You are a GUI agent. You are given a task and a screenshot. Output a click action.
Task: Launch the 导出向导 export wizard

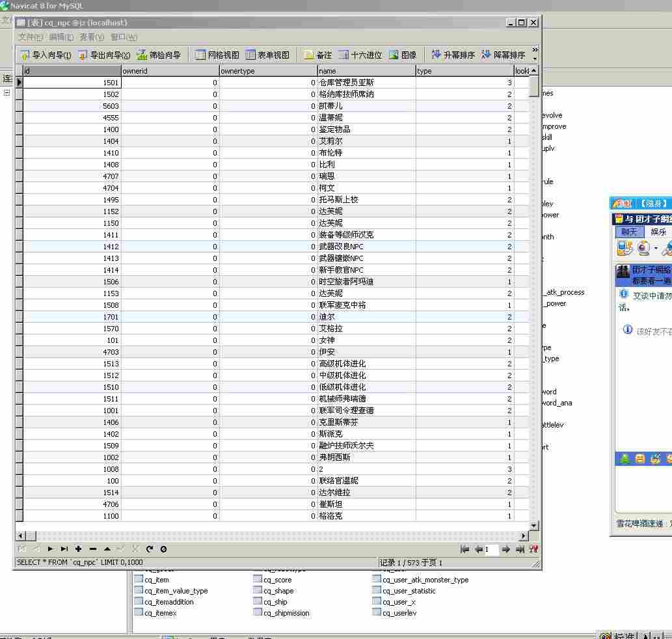(104, 55)
